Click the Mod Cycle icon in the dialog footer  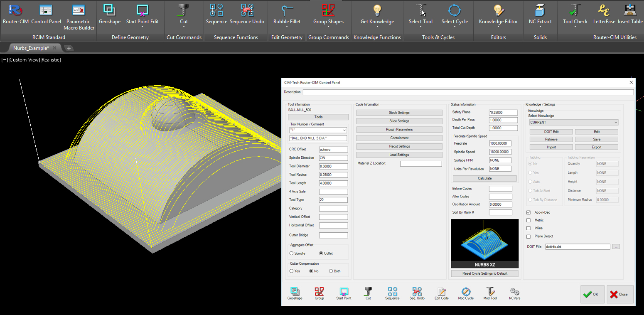pyautogui.click(x=465, y=293)
